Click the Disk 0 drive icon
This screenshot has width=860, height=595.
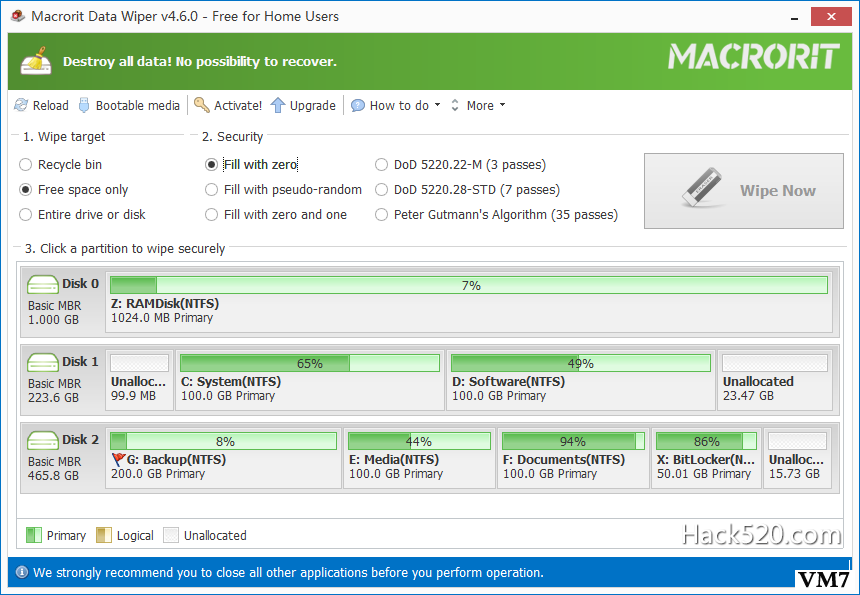[x=43, y=284]
